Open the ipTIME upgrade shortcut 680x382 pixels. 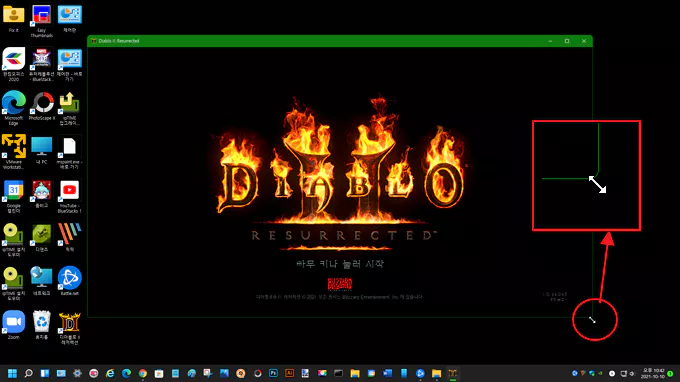[69, 108]
